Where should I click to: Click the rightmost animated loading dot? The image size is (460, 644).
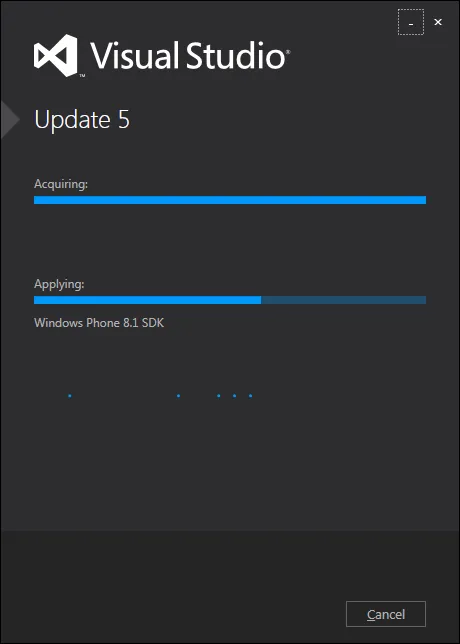pyautogui.click(x=251, y=396)
